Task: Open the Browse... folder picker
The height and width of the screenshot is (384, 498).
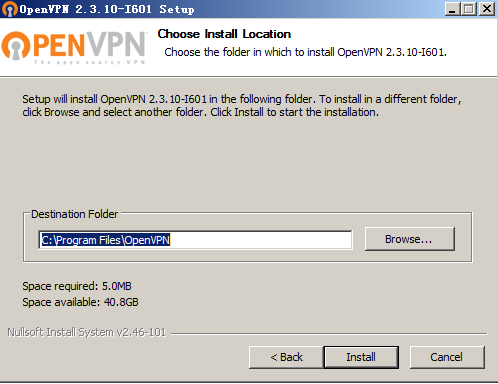Action: tap(410, 239)
